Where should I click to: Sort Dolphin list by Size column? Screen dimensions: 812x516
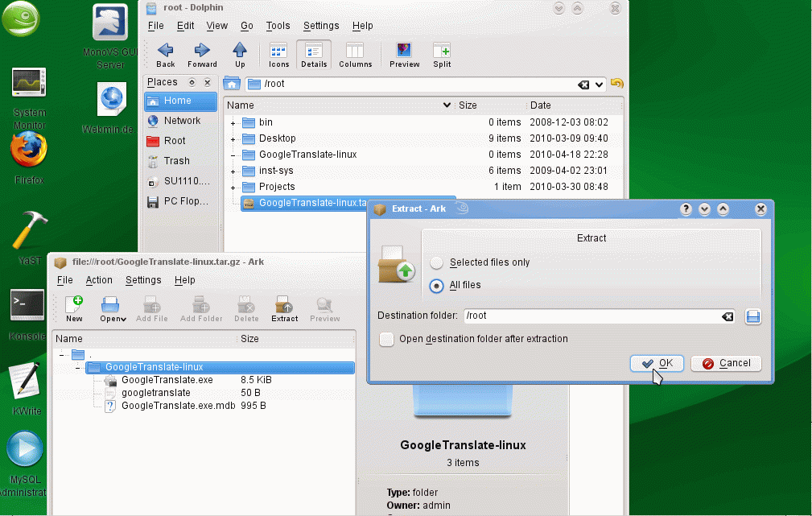[x=490, y=105]
